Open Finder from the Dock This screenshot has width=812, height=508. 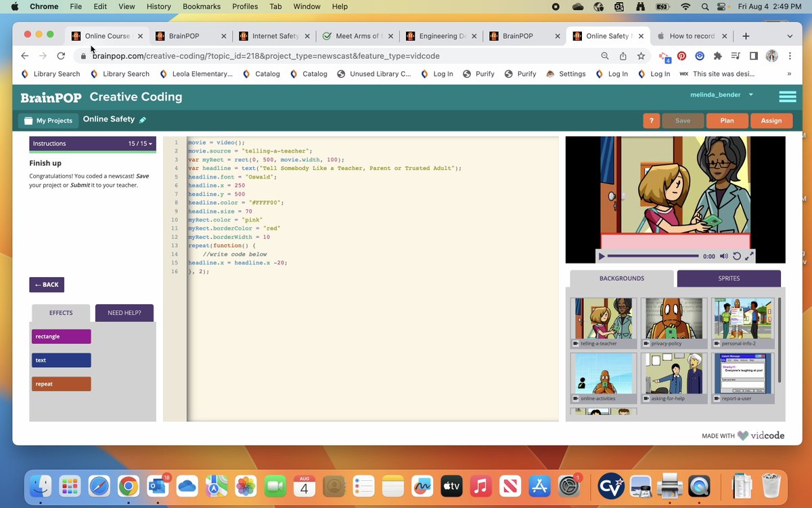click(x=41, y=486)
